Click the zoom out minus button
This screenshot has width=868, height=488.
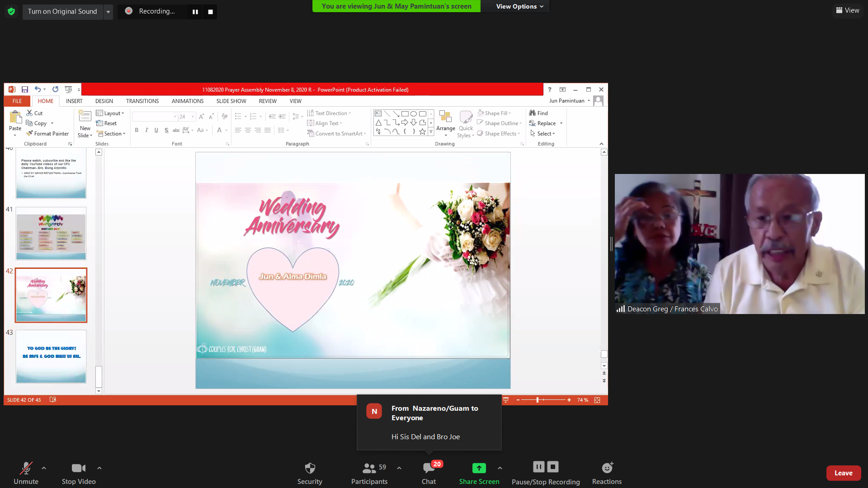click(518, 400)
